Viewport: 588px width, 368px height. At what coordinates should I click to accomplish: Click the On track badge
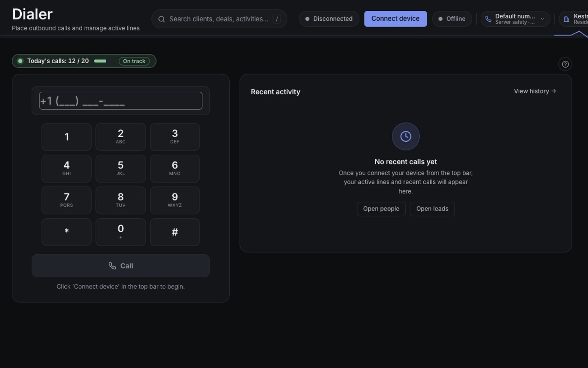coord(134,61)
